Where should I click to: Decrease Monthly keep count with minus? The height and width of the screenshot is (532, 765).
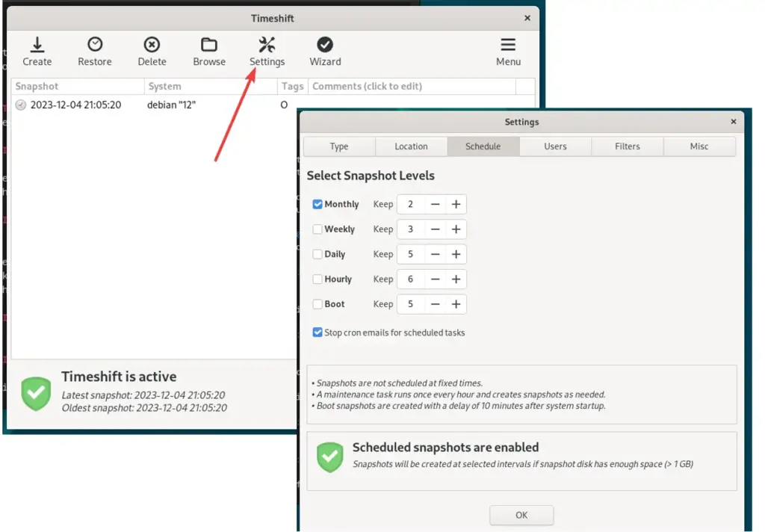[x=436, y=204]
